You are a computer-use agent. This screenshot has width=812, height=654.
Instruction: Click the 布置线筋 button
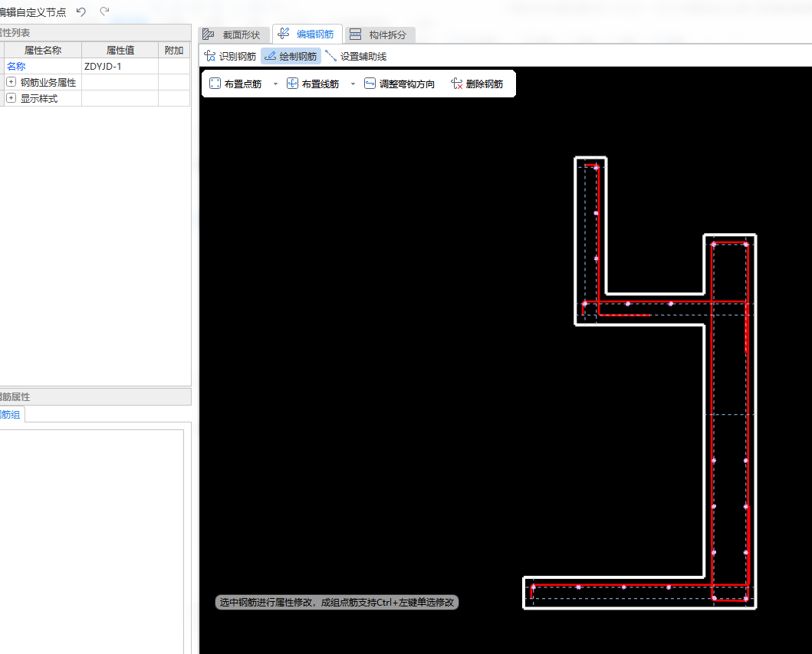coord(314,84)
